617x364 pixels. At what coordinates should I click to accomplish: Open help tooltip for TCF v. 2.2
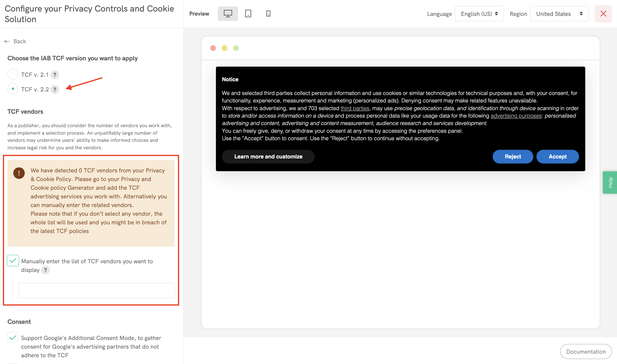click(55, 89)
